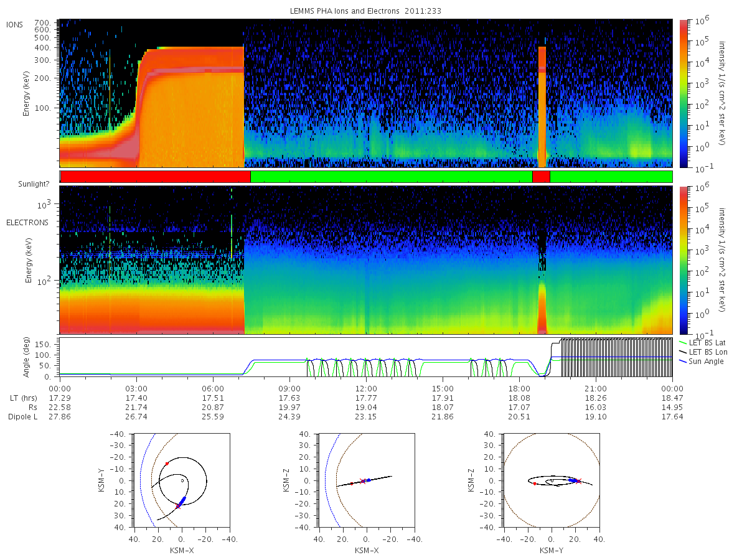The width and height of the screenshot is (747, 560).
Task: Click the electrons intensity color bar
Action: [684, 260]
